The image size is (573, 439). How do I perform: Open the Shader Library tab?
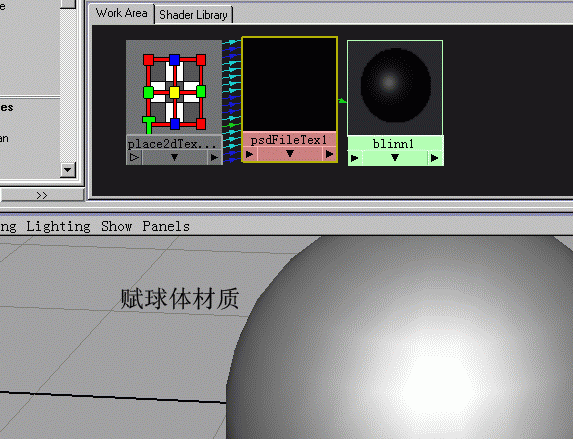pos(193,15)
